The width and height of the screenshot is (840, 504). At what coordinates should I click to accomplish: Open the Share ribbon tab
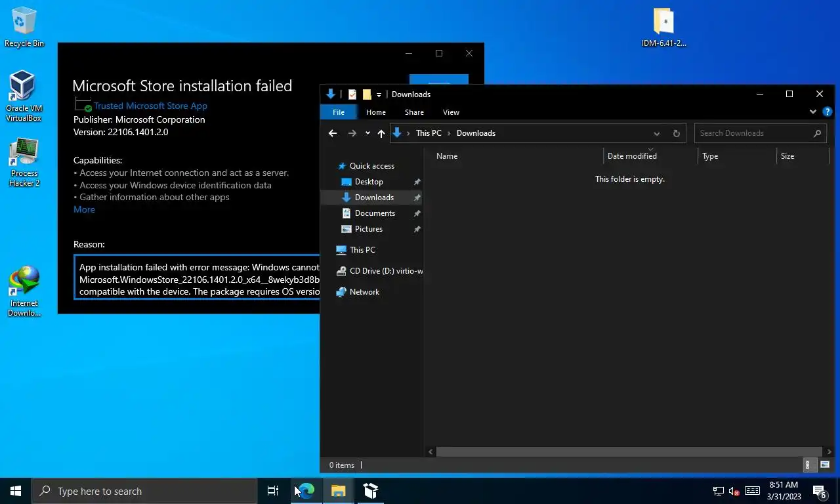click(414, 112)
